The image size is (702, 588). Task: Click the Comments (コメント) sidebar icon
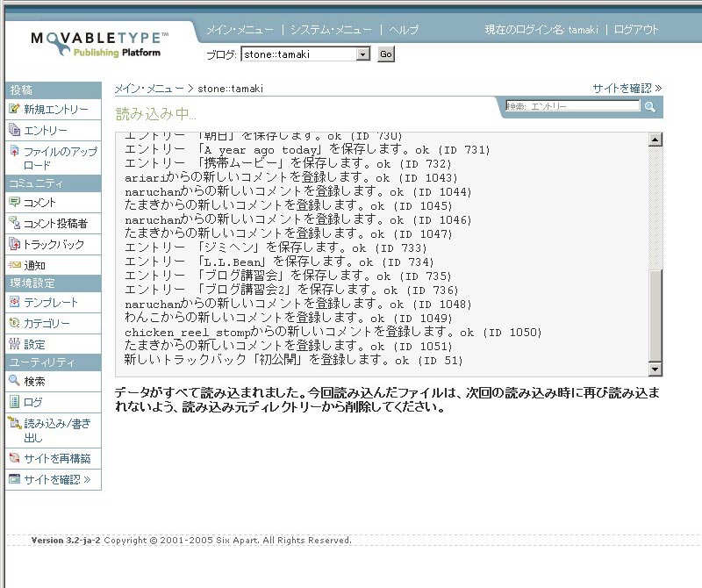coord(14,203)
